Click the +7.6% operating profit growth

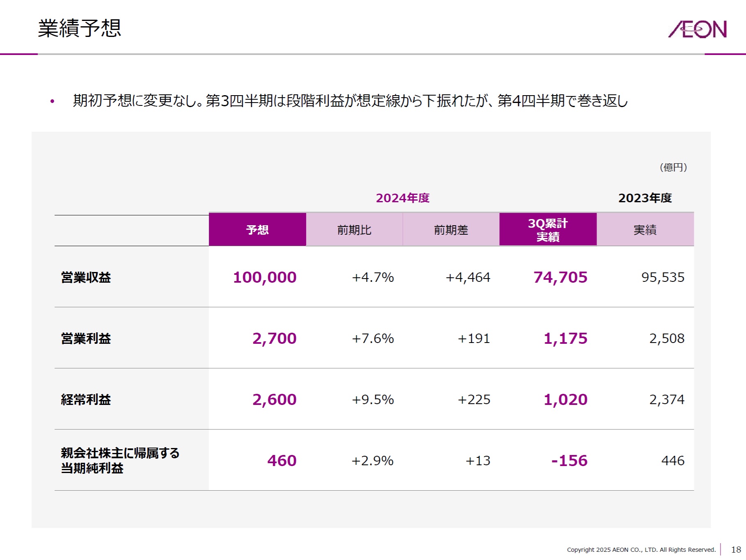373,338
